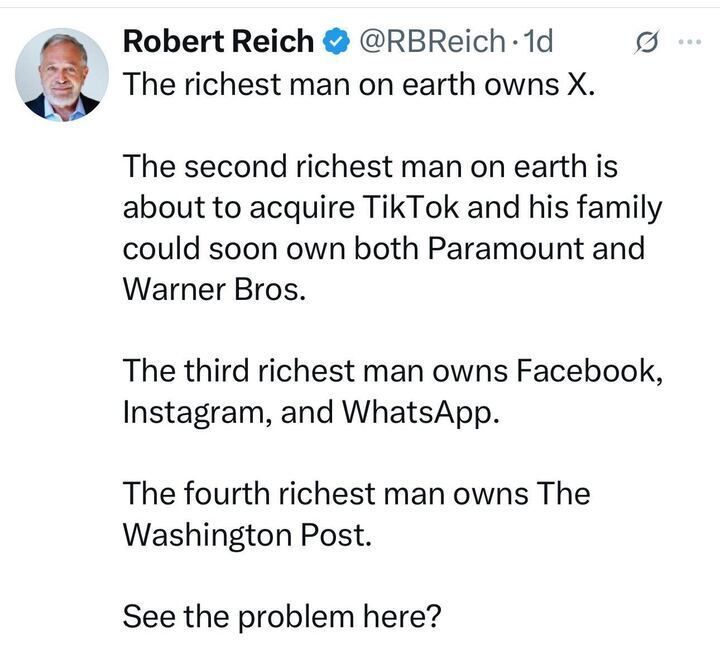Click the slashed-circle Grok icon
The height and width of the screenshot is (649, 720).
648,42
